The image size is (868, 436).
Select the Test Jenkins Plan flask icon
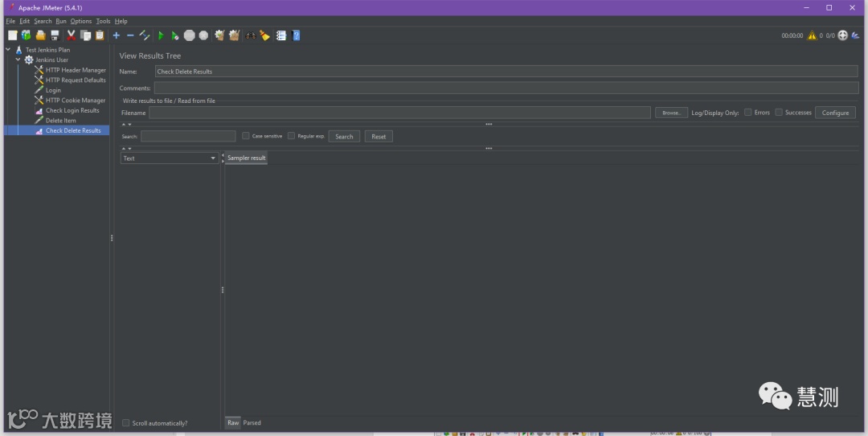point(18,50)
